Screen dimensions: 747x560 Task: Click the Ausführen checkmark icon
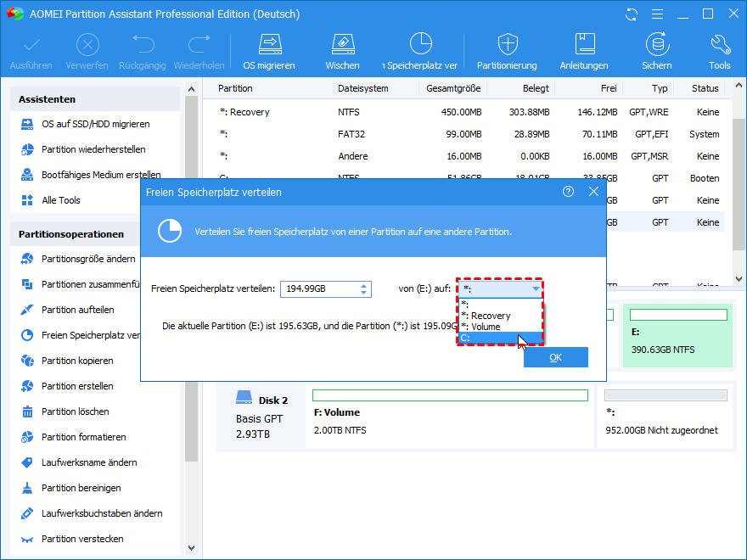tap(31, 46)
